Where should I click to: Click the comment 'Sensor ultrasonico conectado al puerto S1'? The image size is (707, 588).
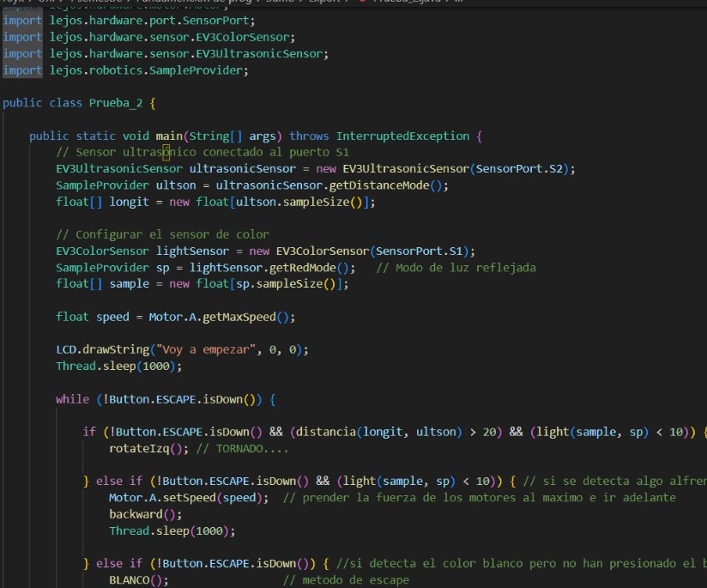(191, 152)
